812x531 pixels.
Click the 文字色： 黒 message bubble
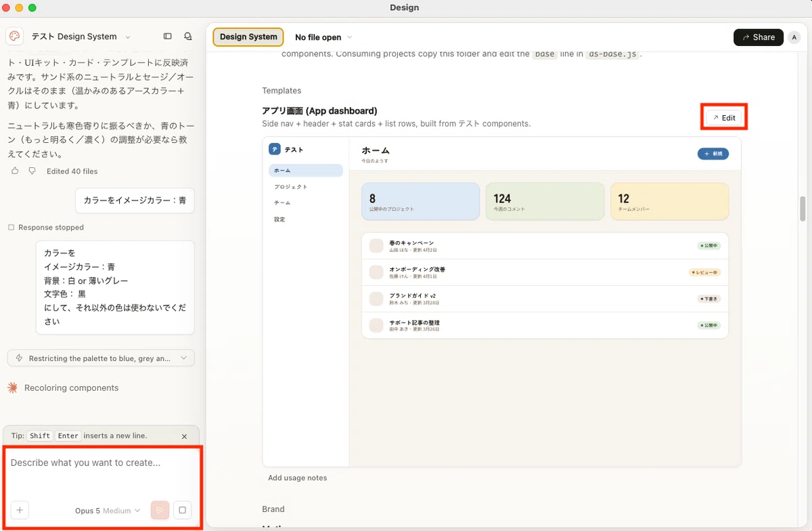coord(115,287)
